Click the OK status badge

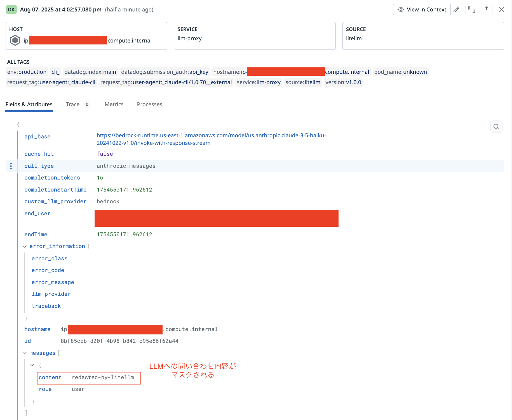click(11, 10)
